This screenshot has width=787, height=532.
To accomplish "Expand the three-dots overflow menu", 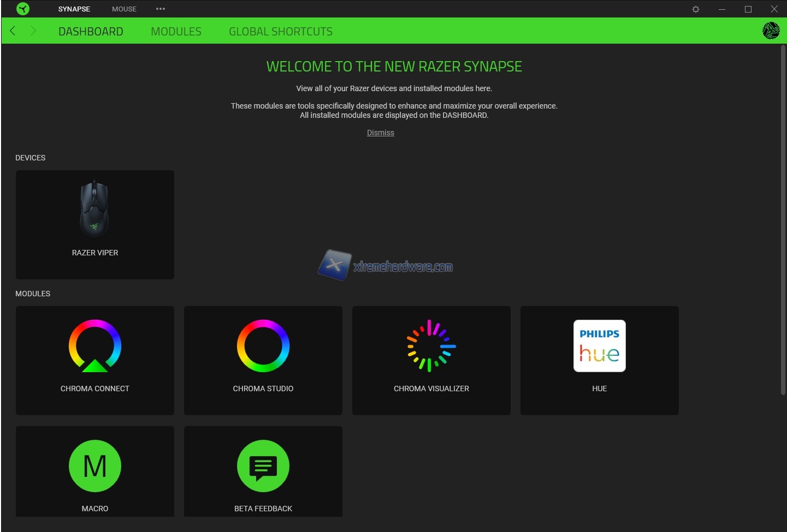I will (160, 9).
